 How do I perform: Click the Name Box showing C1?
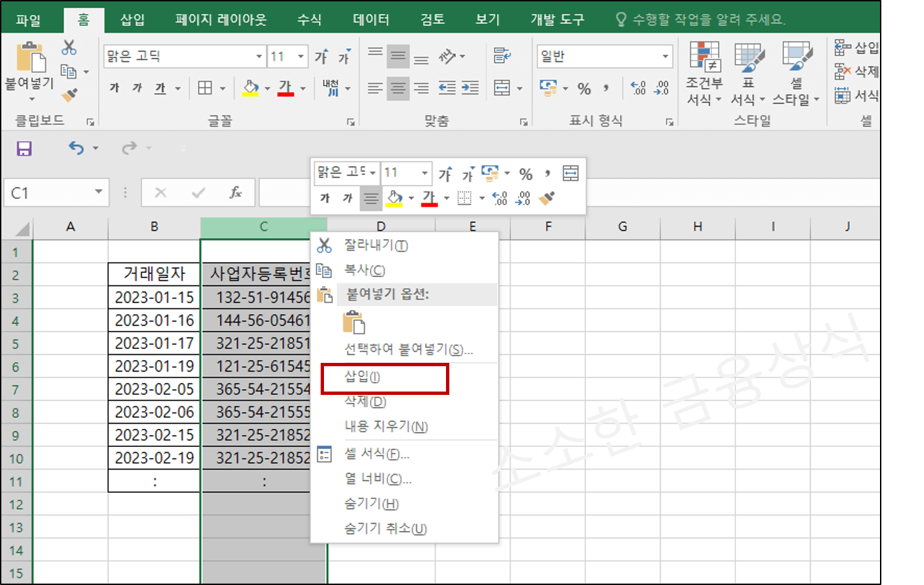50,192
